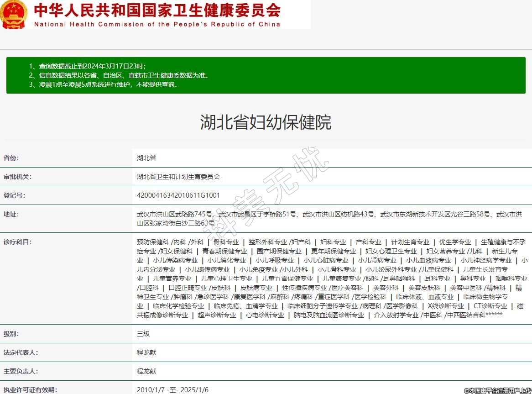
Task: Click the notice line about 凌晨 system maintenance
Action: coord(103,84)
